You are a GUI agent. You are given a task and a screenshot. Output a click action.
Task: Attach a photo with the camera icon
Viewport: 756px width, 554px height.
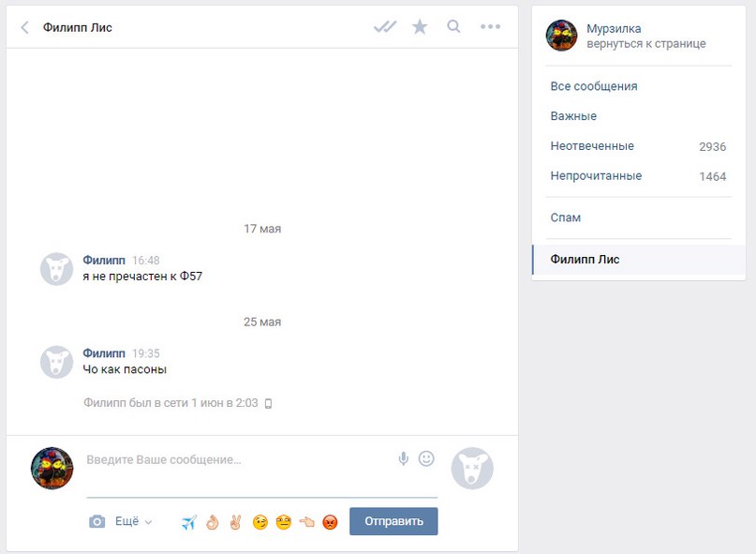(96, 521)
